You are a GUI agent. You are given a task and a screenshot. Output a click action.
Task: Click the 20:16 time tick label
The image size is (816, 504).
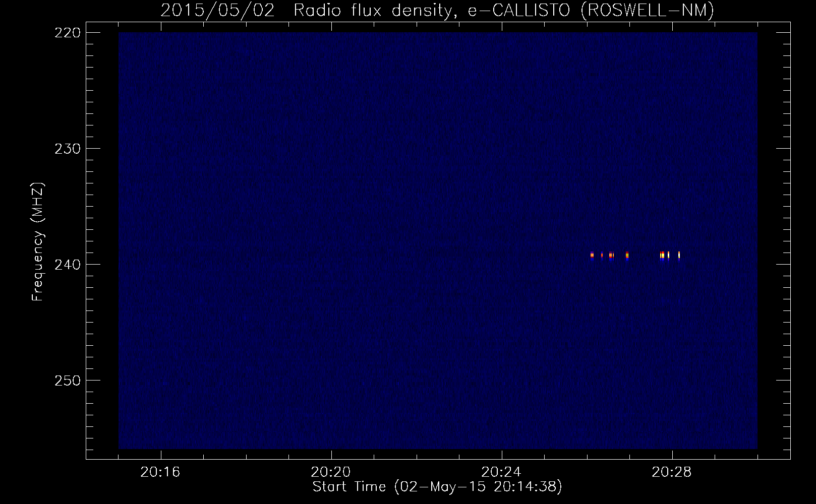coord(160,472)
